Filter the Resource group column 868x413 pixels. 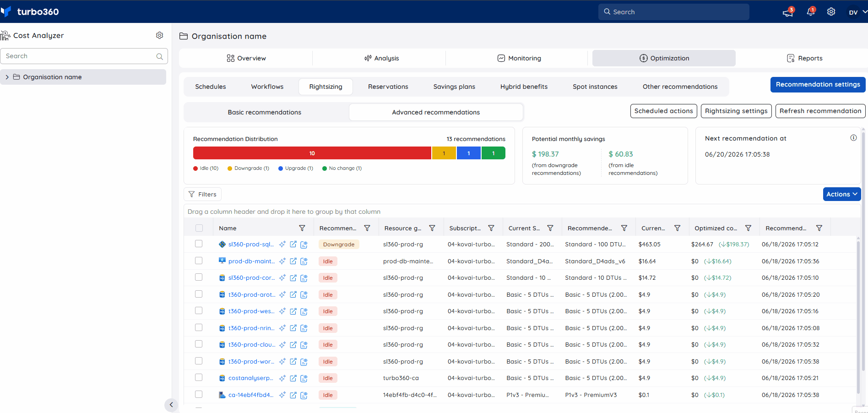pyautogui.click(x=432, y=228)
